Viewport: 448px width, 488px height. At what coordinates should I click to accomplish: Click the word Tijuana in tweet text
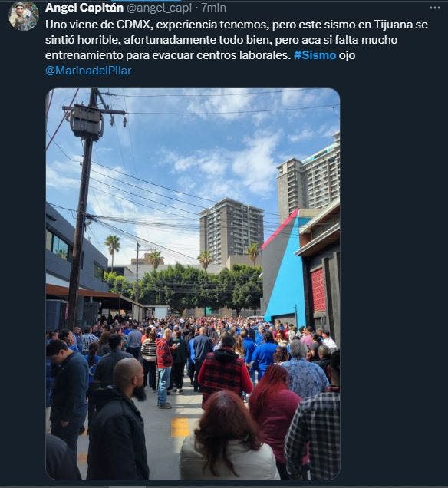click(394, 25)
